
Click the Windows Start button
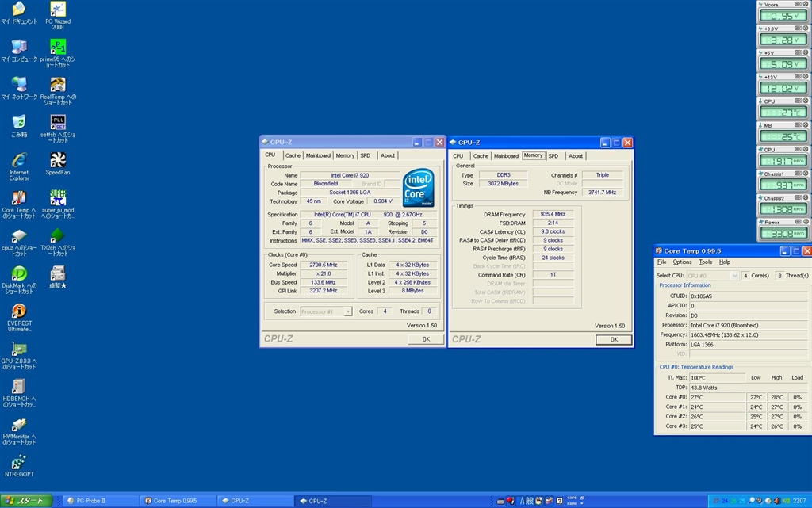26,501
